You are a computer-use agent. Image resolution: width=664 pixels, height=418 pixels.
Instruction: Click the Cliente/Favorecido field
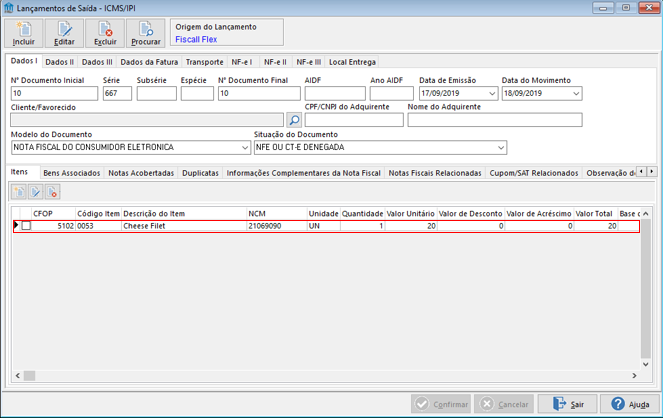click(147, 120)
